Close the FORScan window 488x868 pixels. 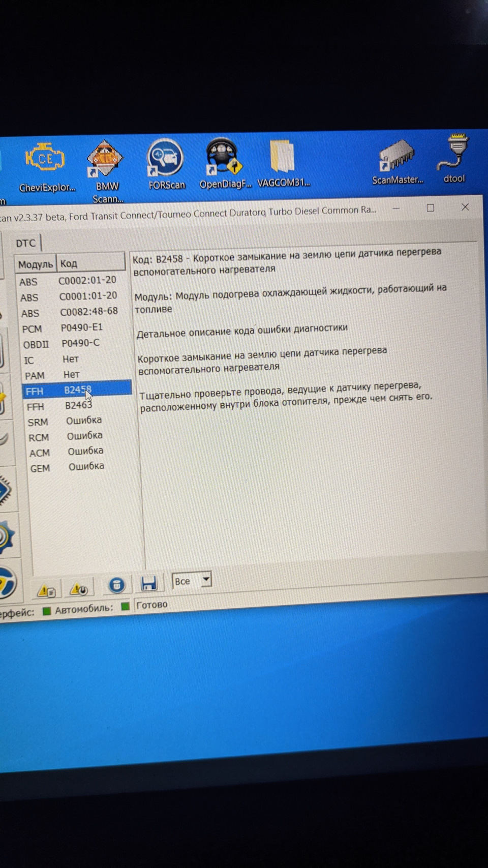[x=465, y=207]
